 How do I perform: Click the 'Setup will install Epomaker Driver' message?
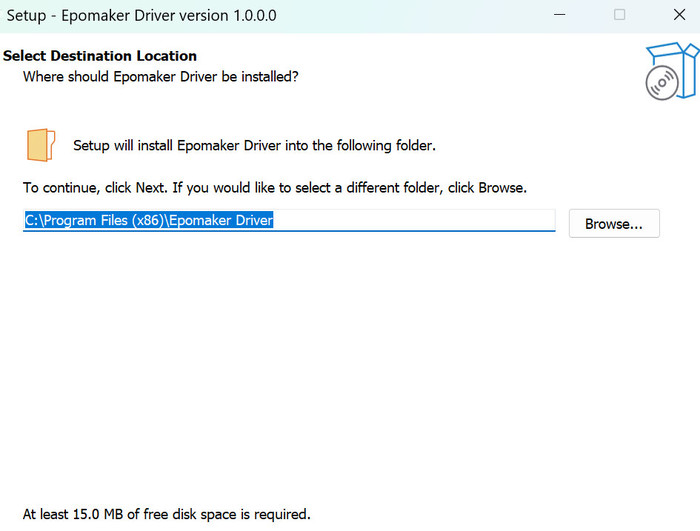click(x=254, y=145)
